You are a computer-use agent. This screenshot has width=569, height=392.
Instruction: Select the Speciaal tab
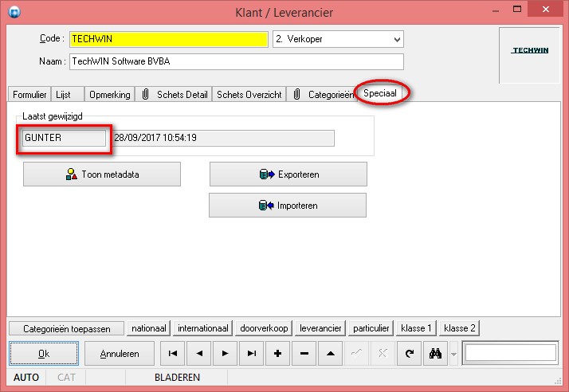380,93
